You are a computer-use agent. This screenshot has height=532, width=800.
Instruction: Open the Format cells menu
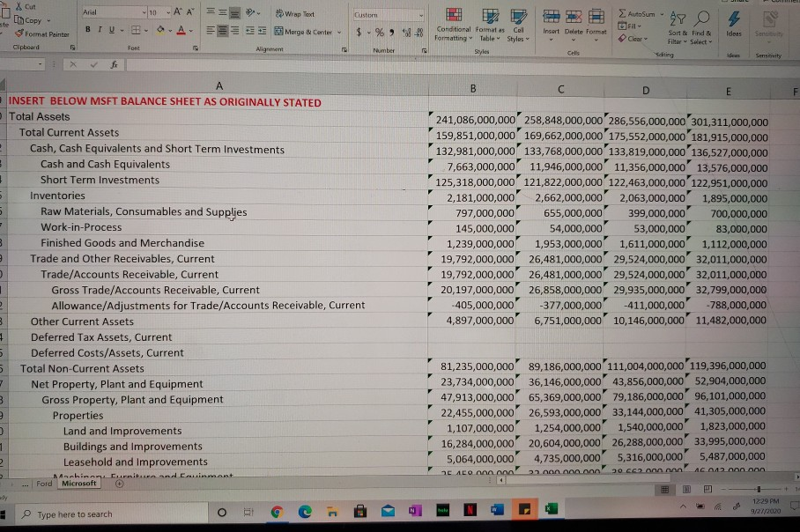coord(596,24)
